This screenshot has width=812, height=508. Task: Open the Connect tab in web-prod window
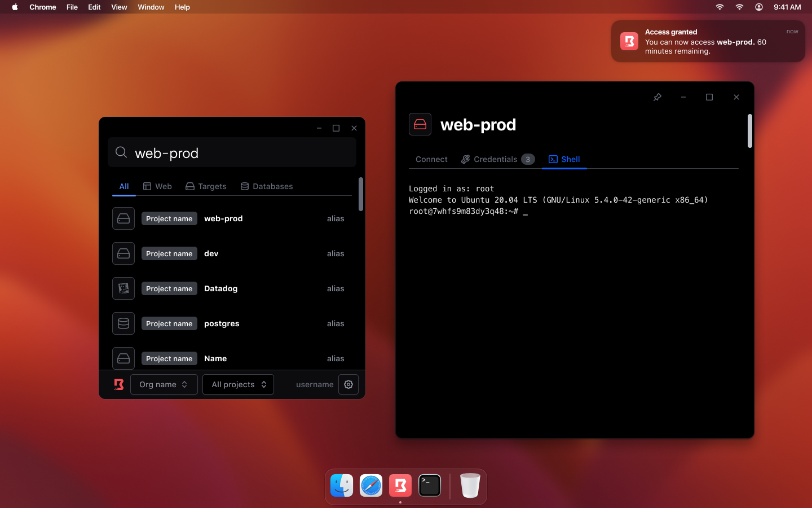431,159
